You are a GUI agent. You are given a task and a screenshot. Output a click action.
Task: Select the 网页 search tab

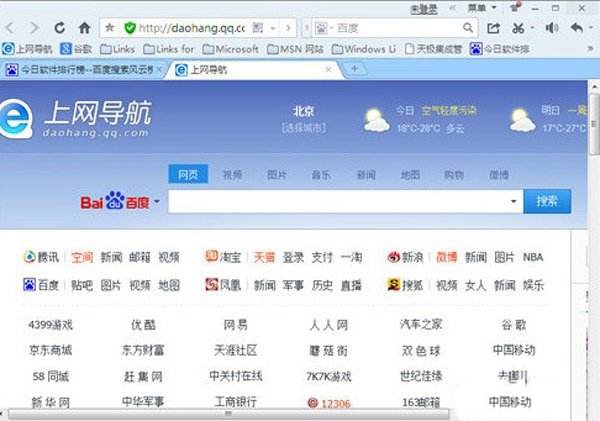(x=188, y=175)
